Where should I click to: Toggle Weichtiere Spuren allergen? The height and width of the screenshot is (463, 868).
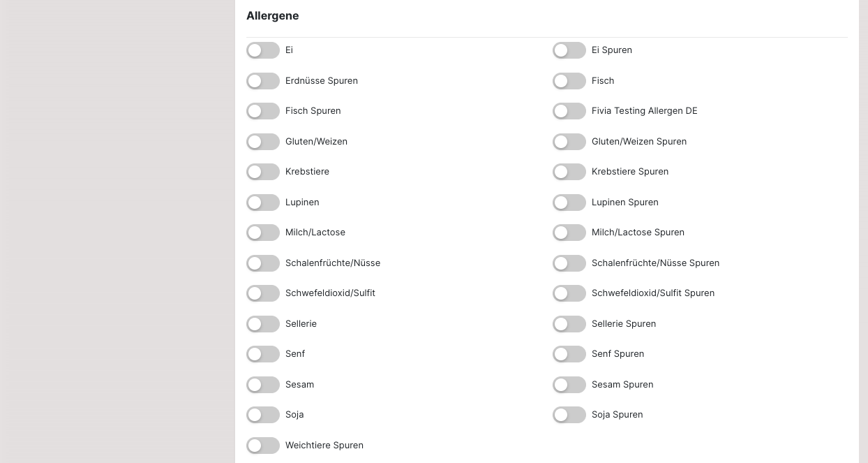click(263, 446)
